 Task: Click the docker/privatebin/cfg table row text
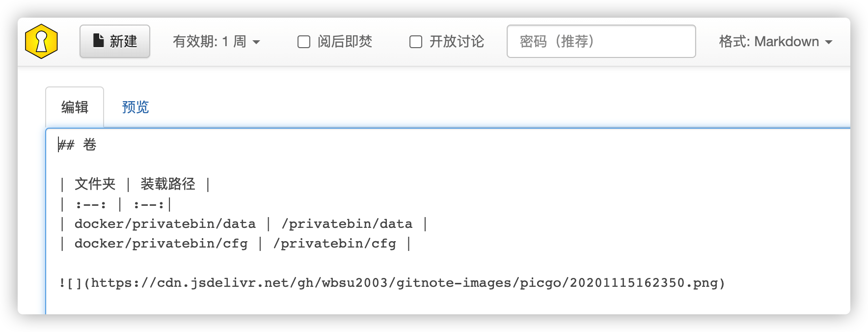pos(235,244)
